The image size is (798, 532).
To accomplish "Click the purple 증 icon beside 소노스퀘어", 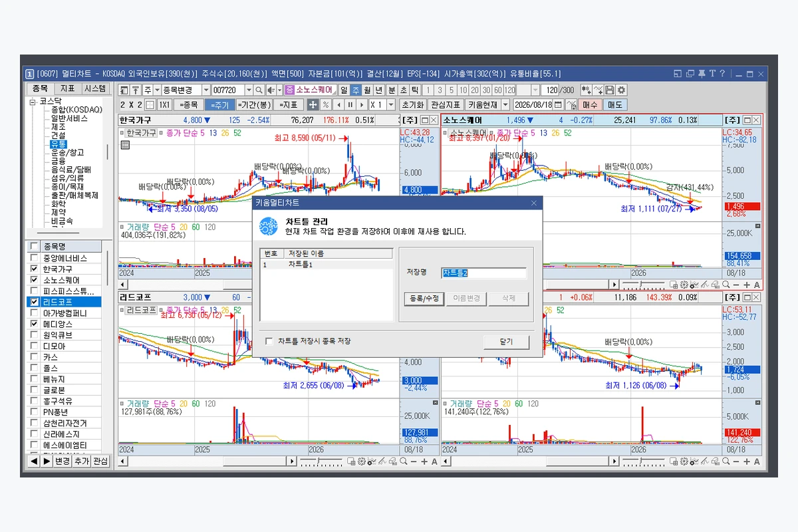I will pyautogui.click(x=289, y=90).
